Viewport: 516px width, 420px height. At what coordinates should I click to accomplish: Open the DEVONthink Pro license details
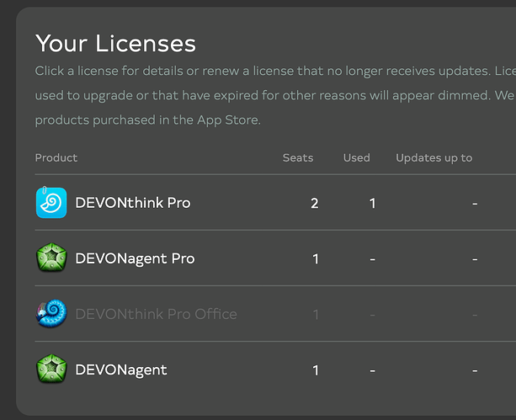[x=132, y=203]
